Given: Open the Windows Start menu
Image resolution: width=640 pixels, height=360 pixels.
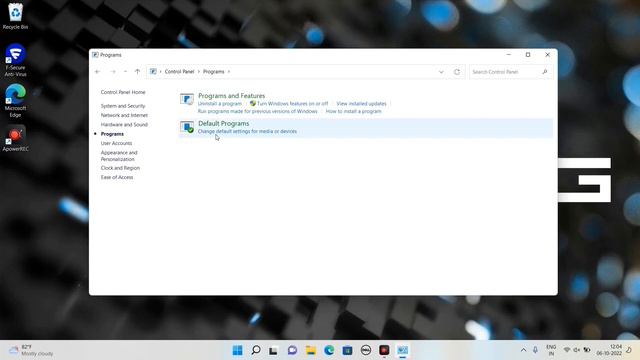Looking at the screenshot, I should 237,350.
